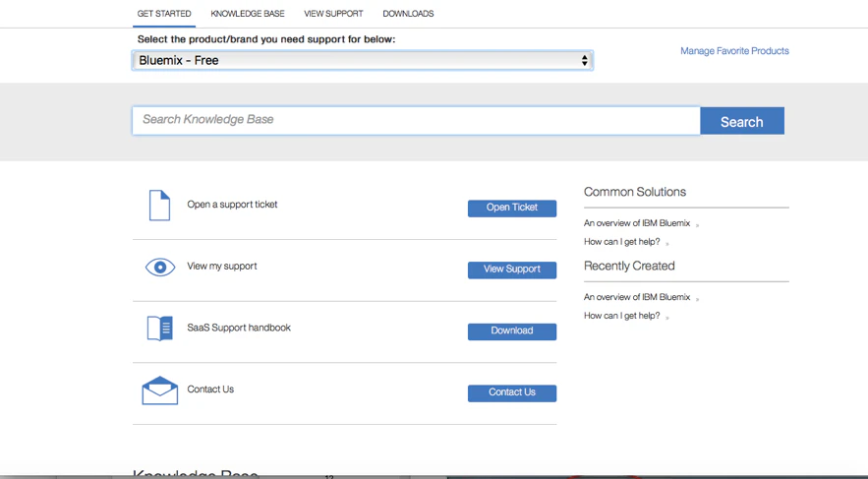This screenshot has height=479, width=868.
Task: Open the Bluemix - Free product dropdown
Action: click(x=363, y=60)
